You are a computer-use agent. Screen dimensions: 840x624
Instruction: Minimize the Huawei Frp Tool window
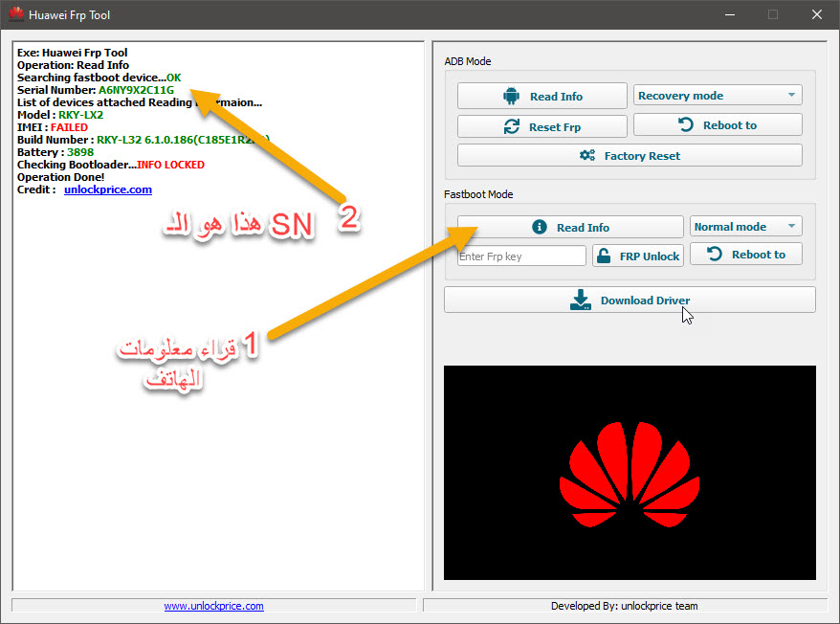730,14
